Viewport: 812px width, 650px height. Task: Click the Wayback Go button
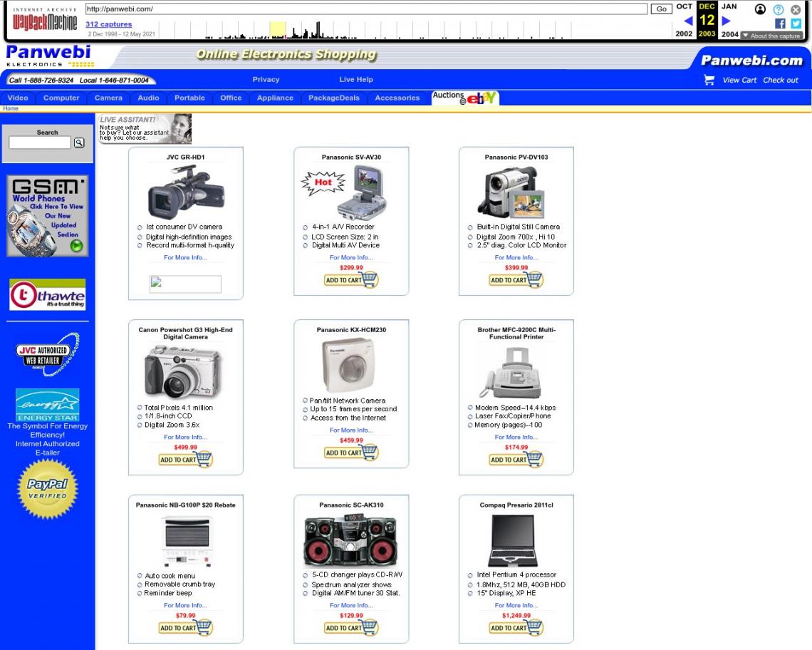661,9
